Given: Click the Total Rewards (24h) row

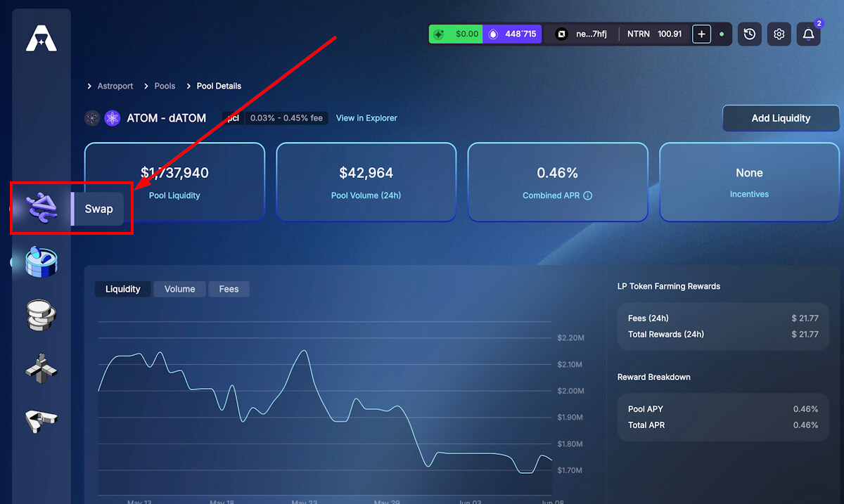Looking at the screenshot, I should 723,335.
